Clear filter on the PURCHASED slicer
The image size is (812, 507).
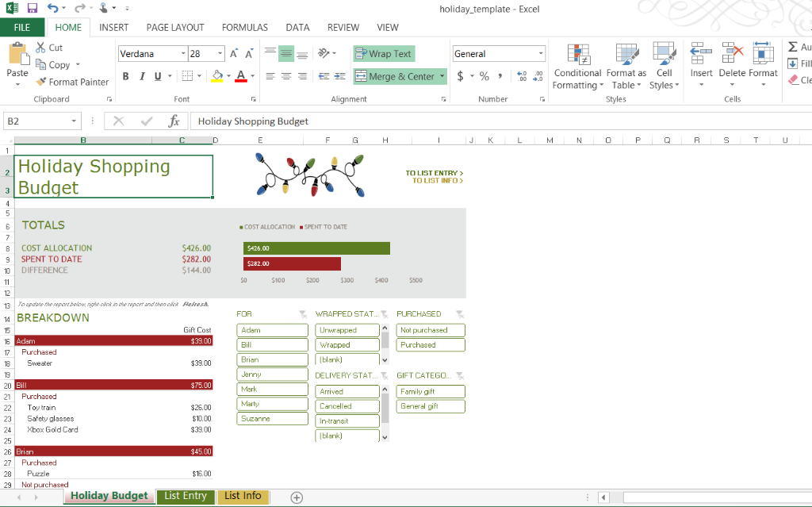click(x=460, y=314)
